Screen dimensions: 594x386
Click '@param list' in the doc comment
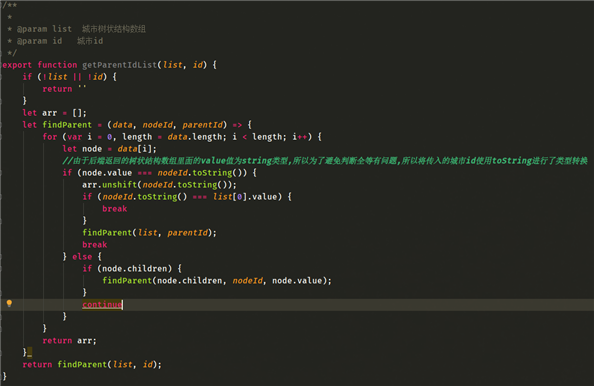coord(44,29)
